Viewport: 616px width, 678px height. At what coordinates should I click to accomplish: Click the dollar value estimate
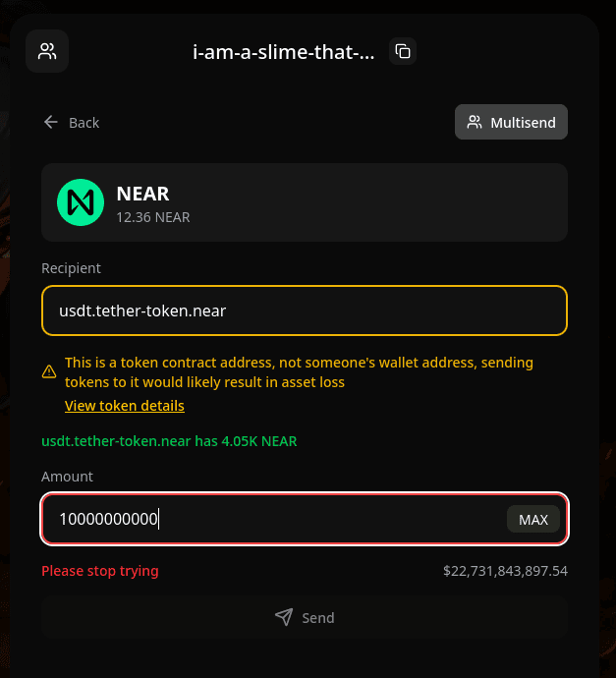coord(505,571)
